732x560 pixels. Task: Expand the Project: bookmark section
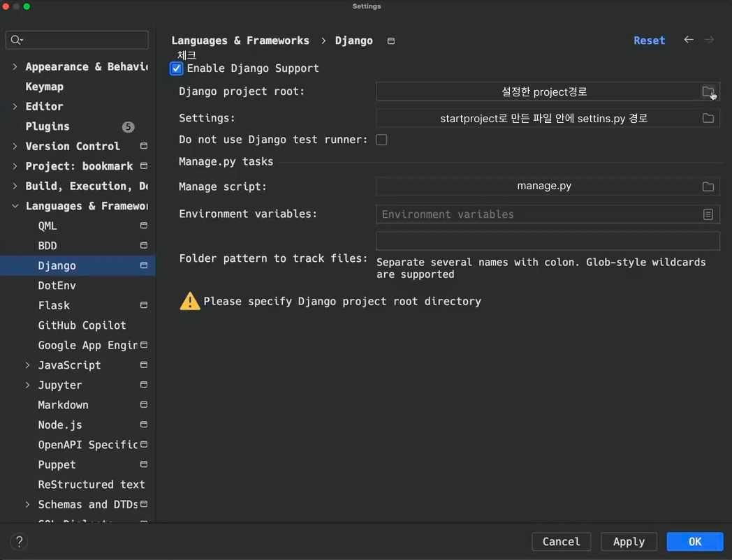(15, 166)
